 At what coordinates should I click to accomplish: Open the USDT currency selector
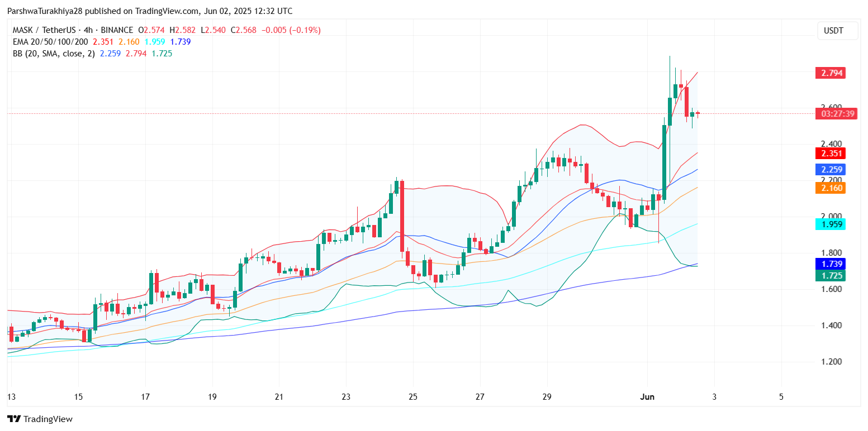coord(837,31)
